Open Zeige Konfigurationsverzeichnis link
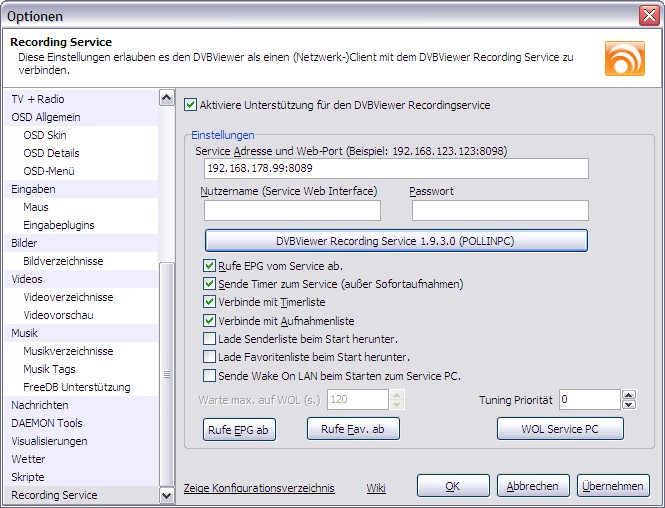Viewport: 665px width, 508px height. click(x=259, y=488)
